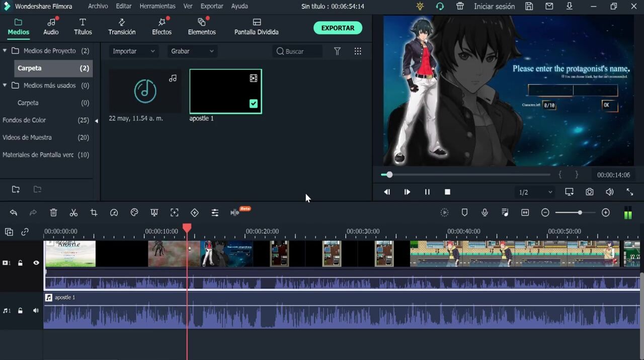Click the Green screen icon

pos(154,213)
